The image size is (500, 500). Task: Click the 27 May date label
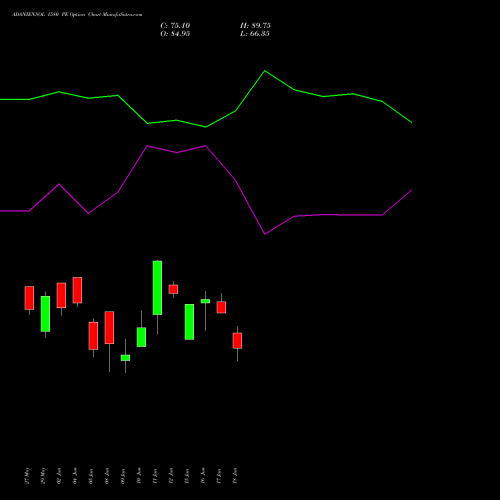coord(27,476)
